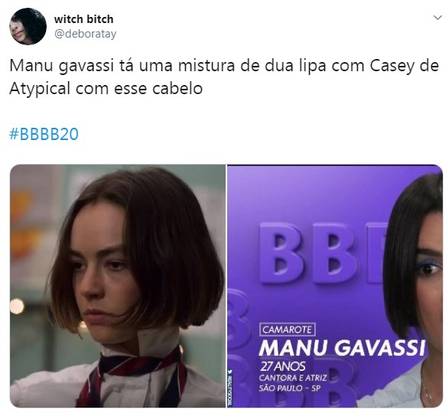Click the MANU GAVASSI title in image
The width and height of the screenshot is (448, 419).
(342, 348)
